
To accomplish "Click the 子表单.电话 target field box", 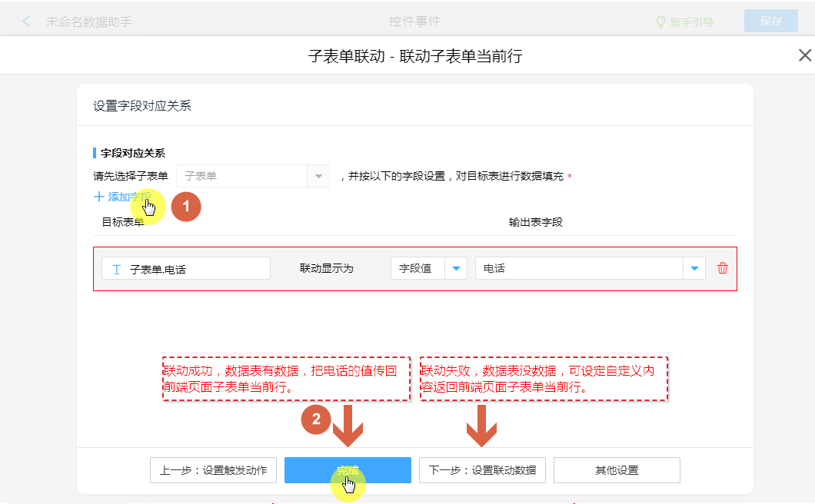I will (x=186, y=269).
